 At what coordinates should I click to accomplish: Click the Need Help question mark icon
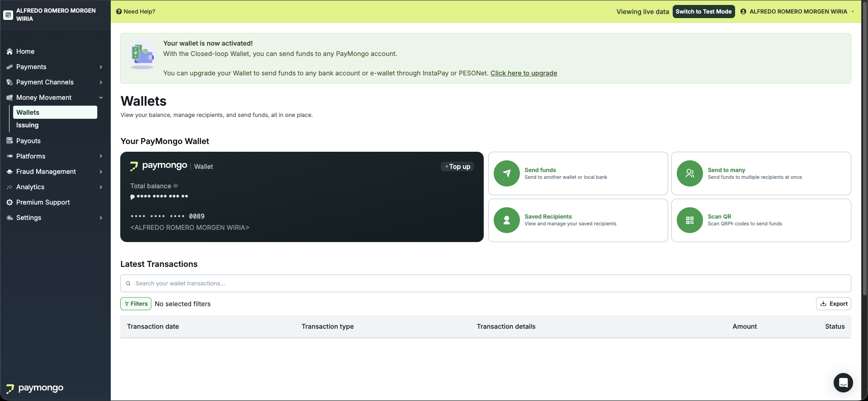click(119, 12)
